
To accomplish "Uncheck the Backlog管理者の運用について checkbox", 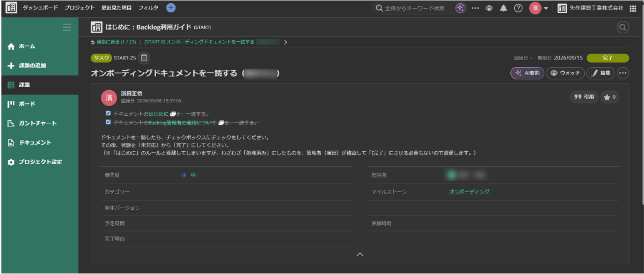I will [108, 122].
